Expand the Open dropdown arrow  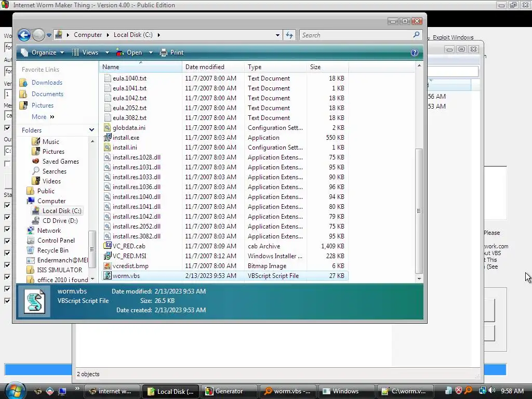151,52
